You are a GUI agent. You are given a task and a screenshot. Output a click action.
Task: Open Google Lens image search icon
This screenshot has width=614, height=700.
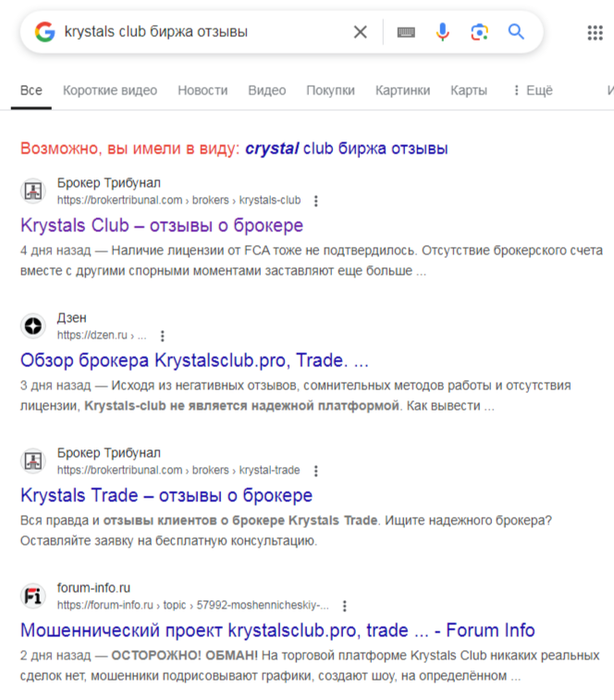point(479,32)
